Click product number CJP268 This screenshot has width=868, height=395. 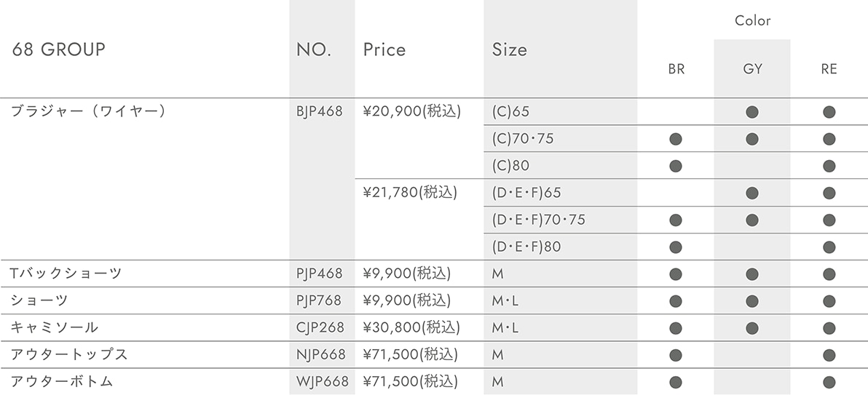tap(320, 327)
